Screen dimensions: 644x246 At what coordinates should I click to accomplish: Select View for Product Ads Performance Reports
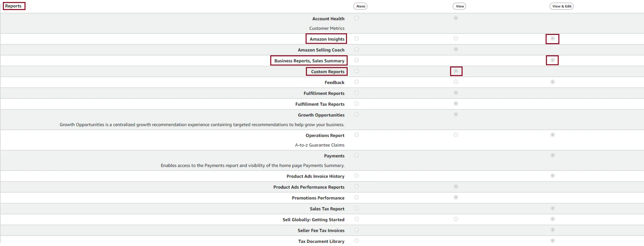click(456, 186)
